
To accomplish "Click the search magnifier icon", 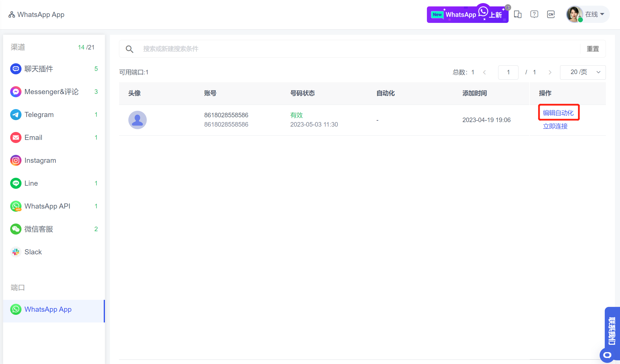I will click(x=129, y=49).
